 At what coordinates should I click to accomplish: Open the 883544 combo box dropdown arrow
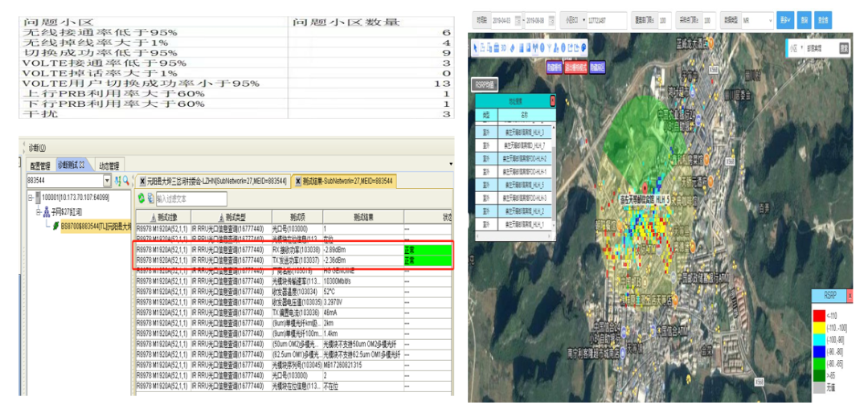point(107,181)
